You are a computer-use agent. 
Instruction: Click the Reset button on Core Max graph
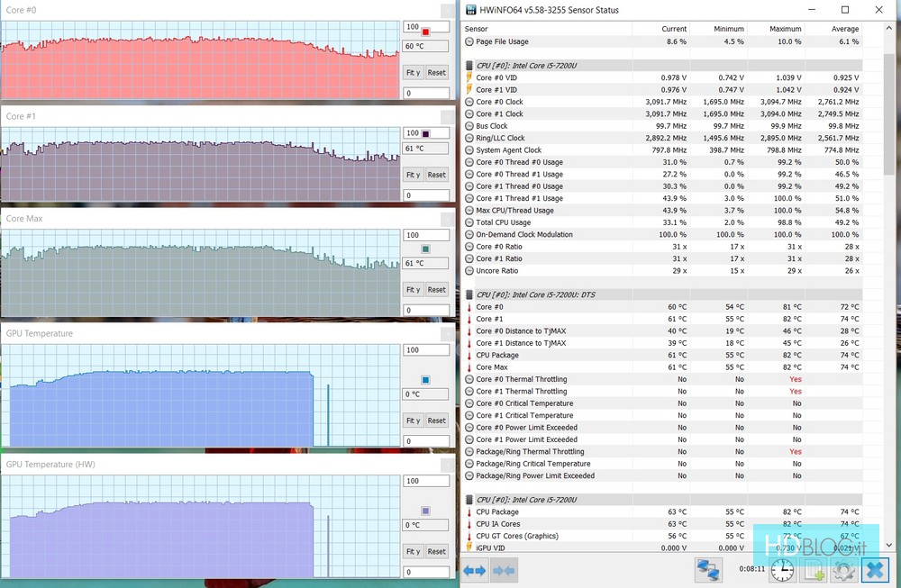pos(436,290)
